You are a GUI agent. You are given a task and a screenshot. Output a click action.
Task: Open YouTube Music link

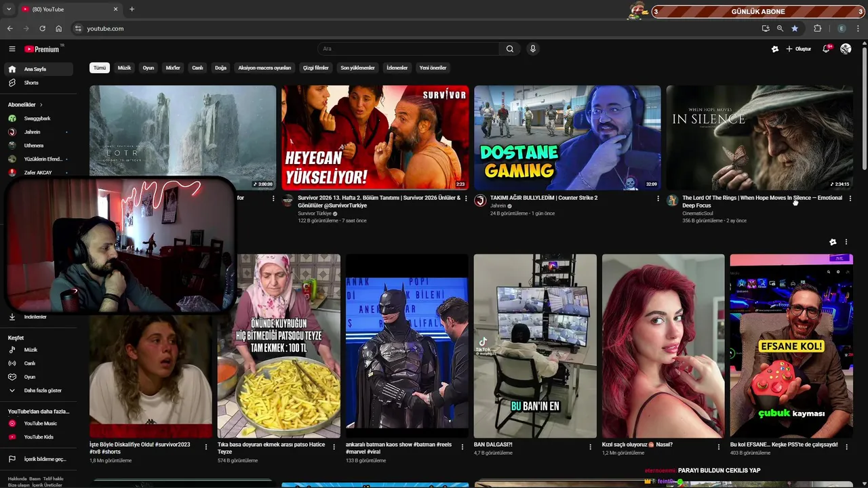(x=39, y=424)
